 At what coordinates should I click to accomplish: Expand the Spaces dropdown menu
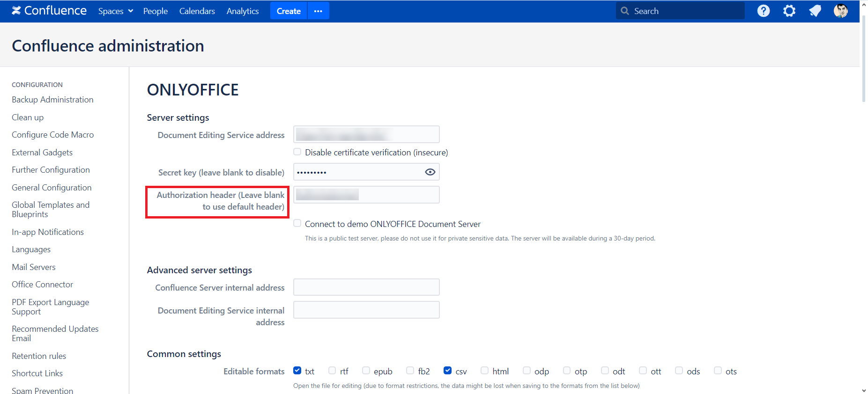coord(115,11)
